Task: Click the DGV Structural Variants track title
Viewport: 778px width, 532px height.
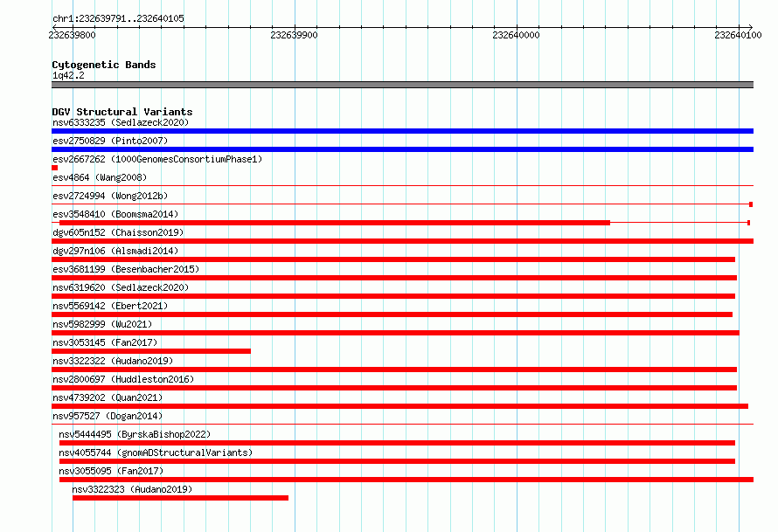Action: tap(122, 112)
